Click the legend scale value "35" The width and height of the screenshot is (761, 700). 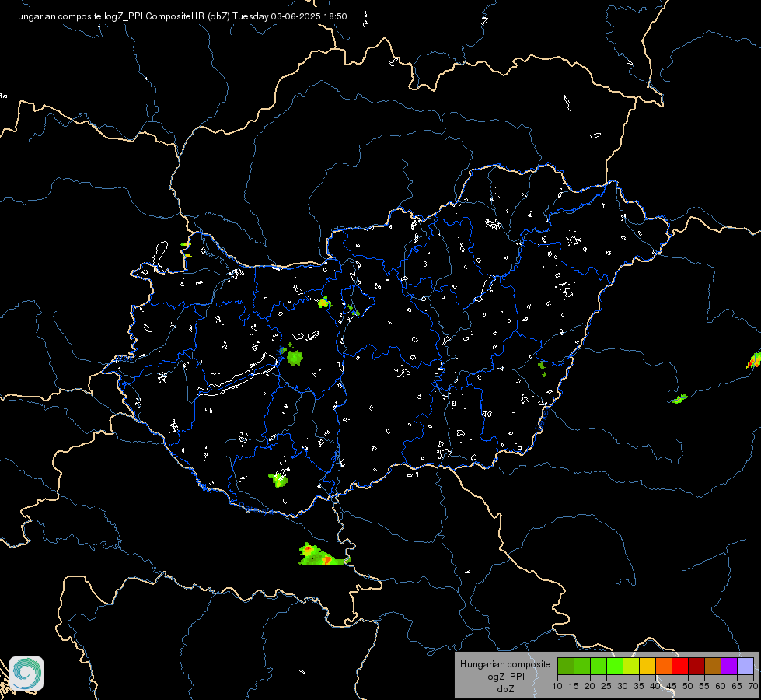[639, 686]
